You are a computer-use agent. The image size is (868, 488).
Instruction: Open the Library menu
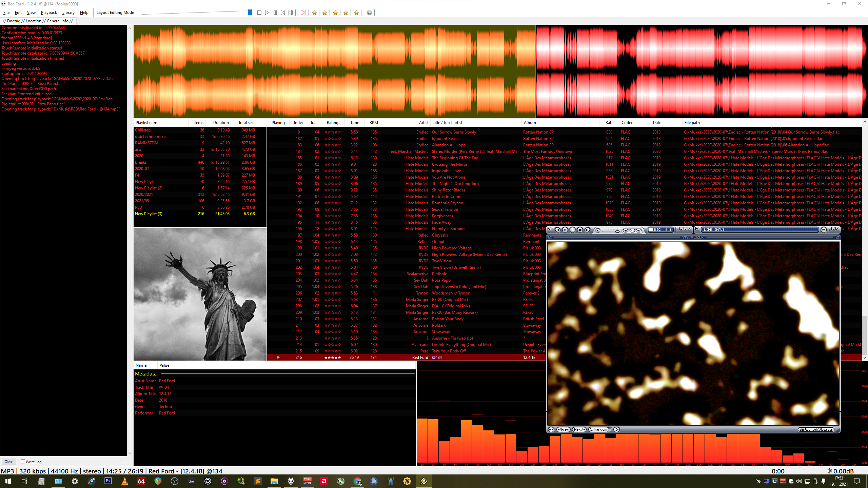68,13
